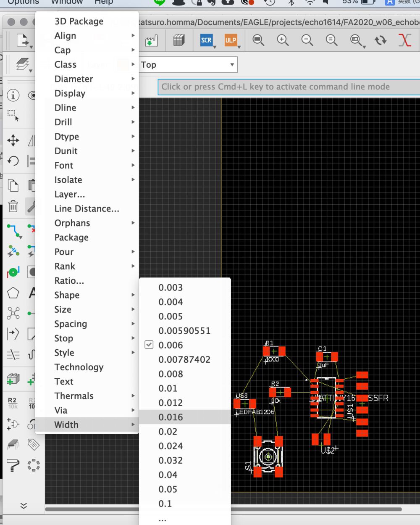
Task: Select the Route airwire tool
Action: [13, 231]
